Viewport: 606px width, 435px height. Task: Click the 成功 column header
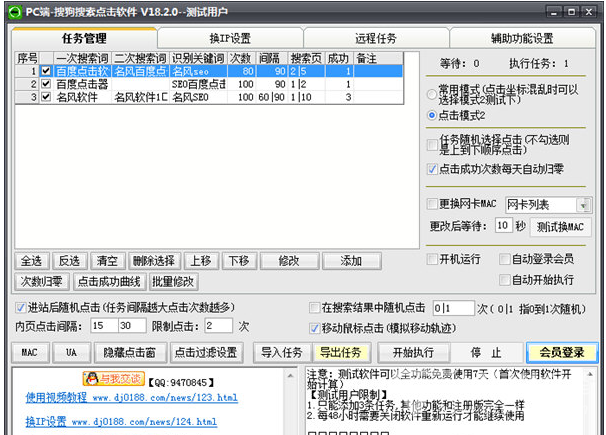[339, 58]
